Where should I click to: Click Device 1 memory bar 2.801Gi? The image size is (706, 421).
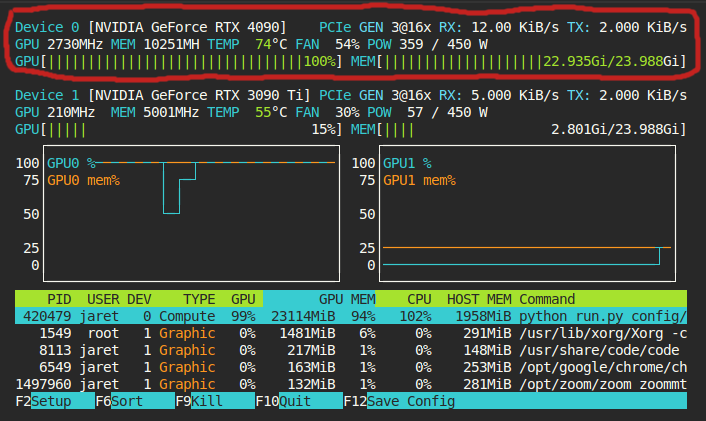[x=519, y=130]
